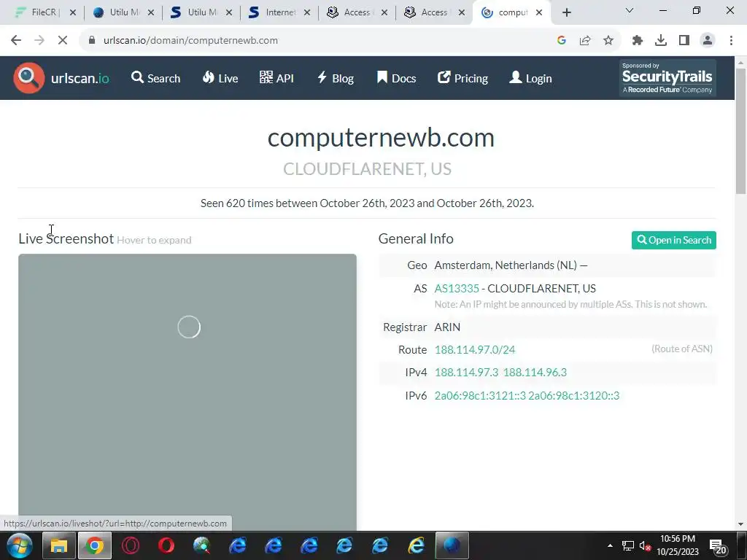Click the browser forward arrow
Viewport: 747px width, 560px height.
click(x=39, y=41)
